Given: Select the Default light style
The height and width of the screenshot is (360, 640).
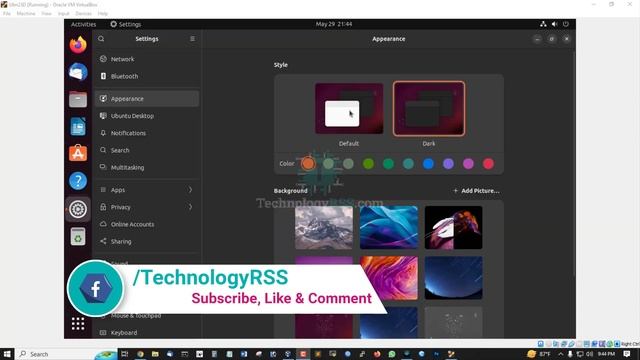Looking at the screenshot, I should click(349, 109).
